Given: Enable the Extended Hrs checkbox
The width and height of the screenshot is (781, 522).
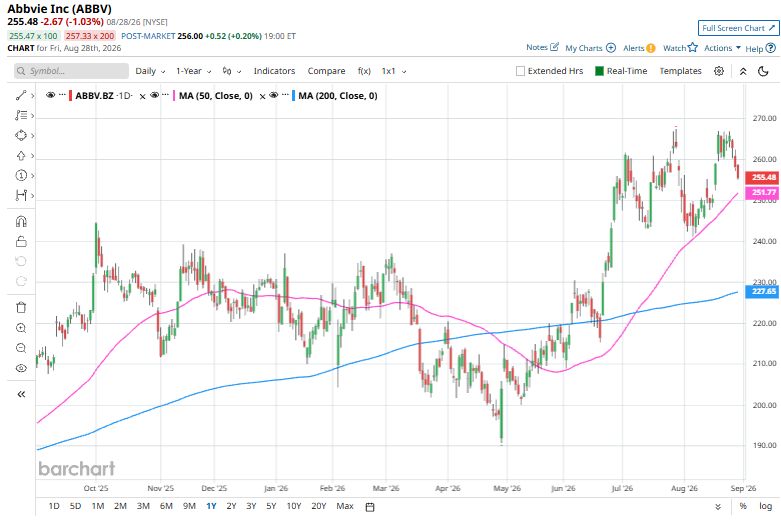Looking at the screenshot, I should (x=521, y=71).
